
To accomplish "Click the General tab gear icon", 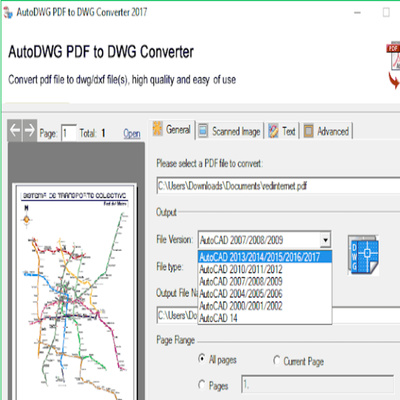I will point(157,129).
